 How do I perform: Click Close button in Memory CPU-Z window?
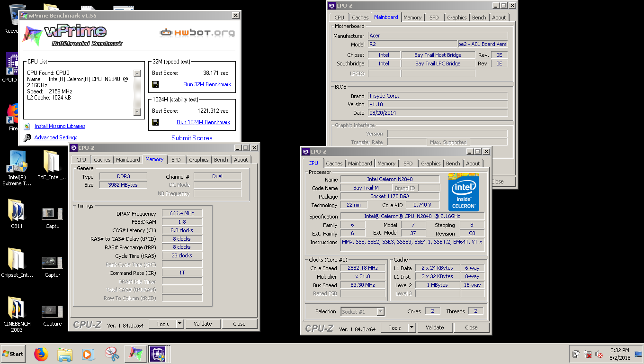click(x=239, y=324)
